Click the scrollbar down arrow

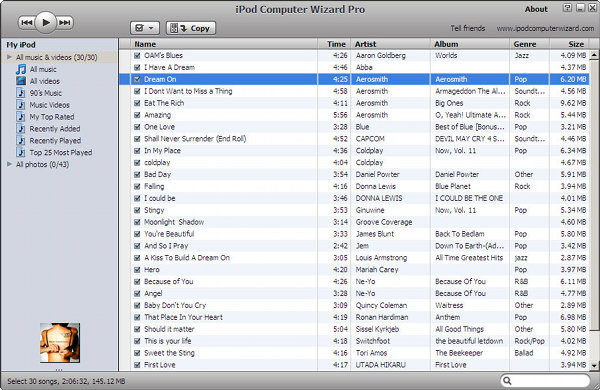point(594,366)
